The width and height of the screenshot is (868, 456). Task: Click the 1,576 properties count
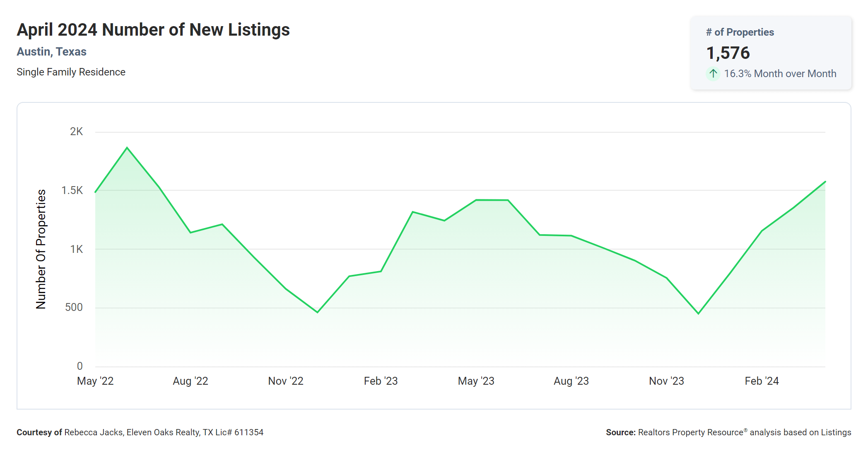click(728, 53)
